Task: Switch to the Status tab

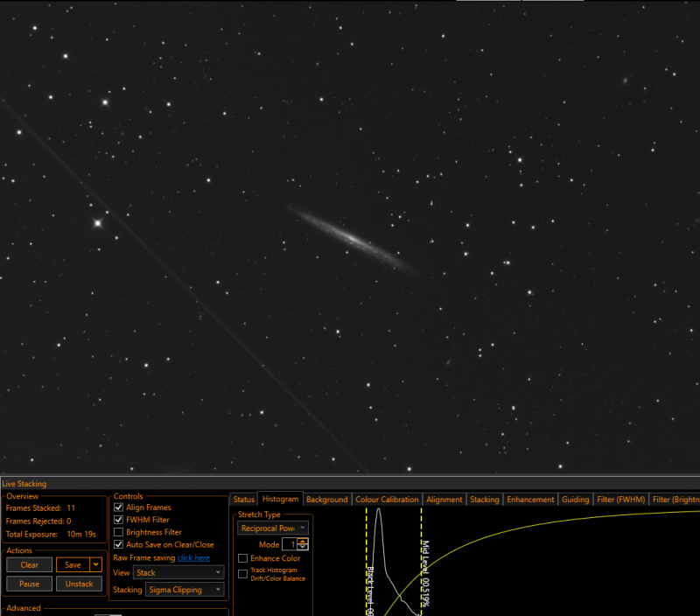Action: pyautogui.click(x=244, y=500)
